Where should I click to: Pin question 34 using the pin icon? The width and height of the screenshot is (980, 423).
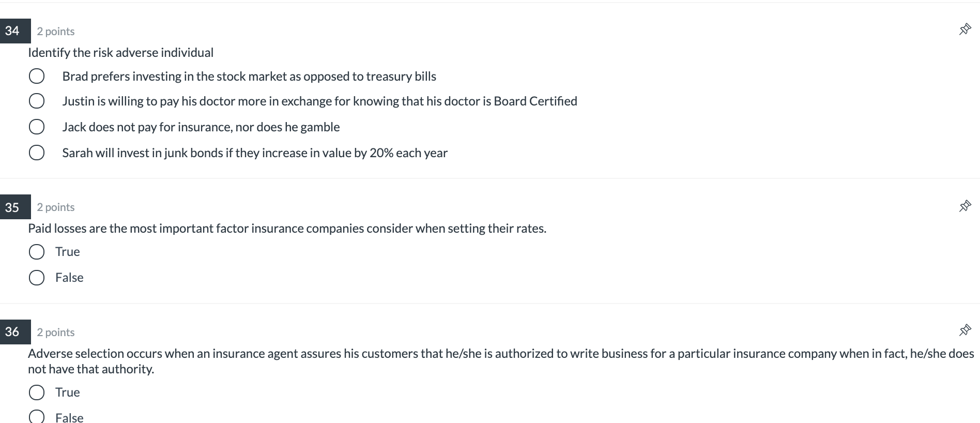click(x=966, y=30)
